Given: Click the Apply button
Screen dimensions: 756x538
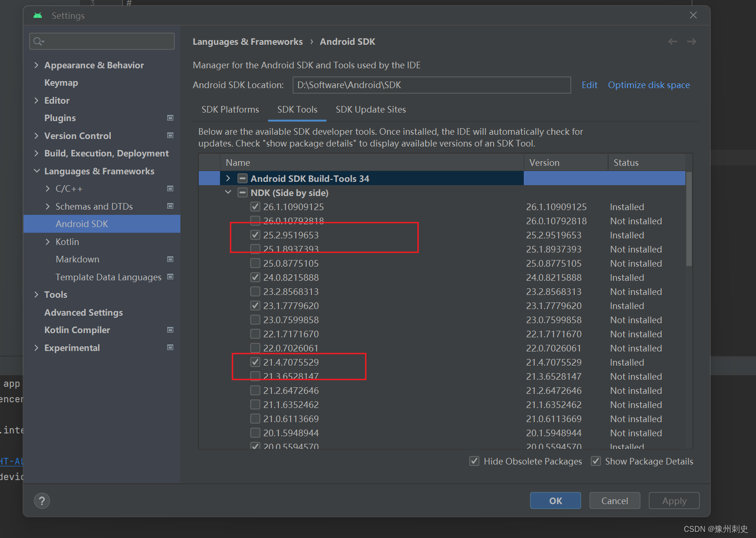Looking at the screenshot, I should tap(674, 501).
